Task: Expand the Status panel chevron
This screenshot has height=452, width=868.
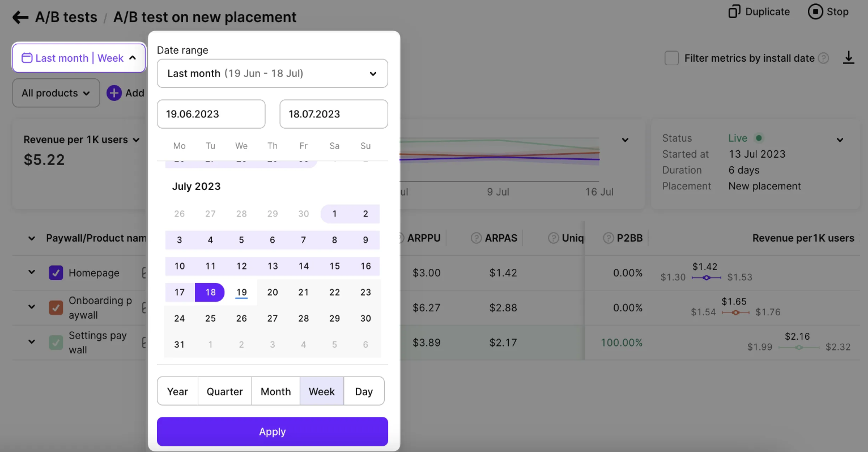Action: tap(840, 140)
